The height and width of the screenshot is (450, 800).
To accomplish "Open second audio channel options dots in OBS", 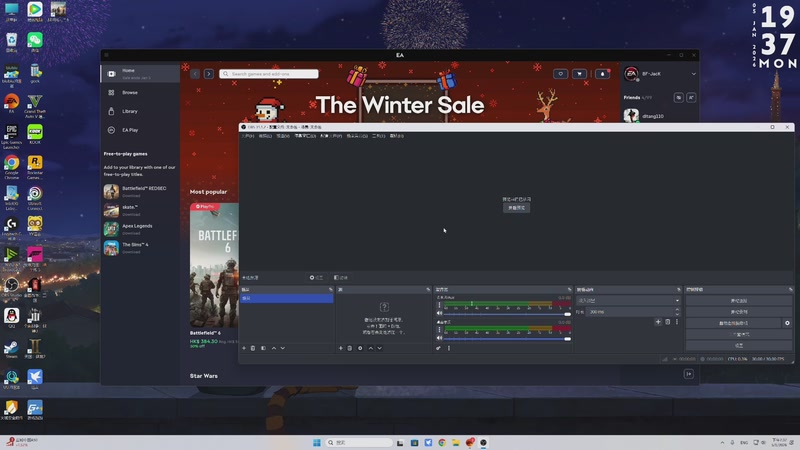I will click(439, 330).
